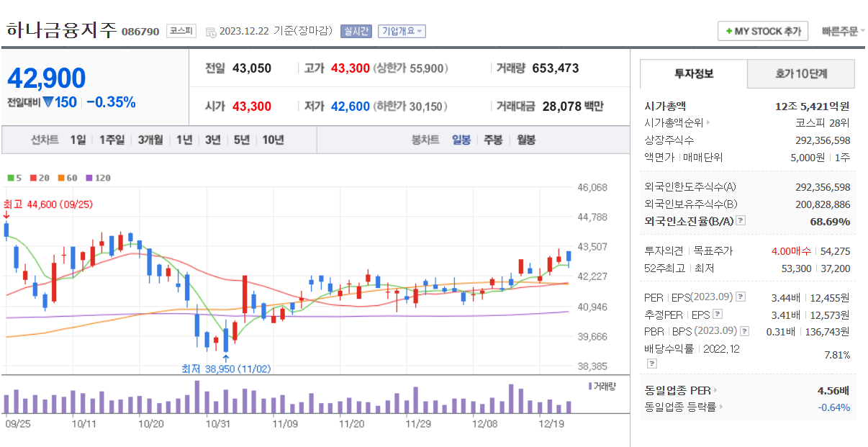
Task: Click the 투자의견 value 4.00매수
Action: [x=791, y=251]
